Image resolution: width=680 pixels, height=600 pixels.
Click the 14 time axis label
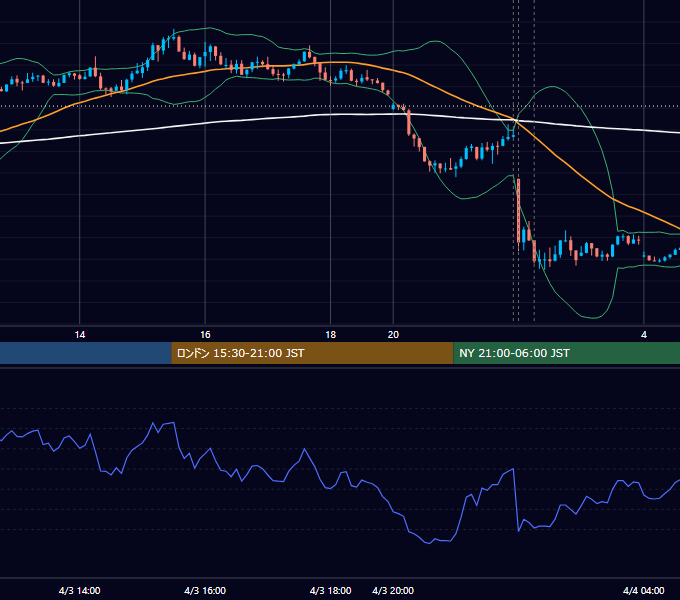80,335
